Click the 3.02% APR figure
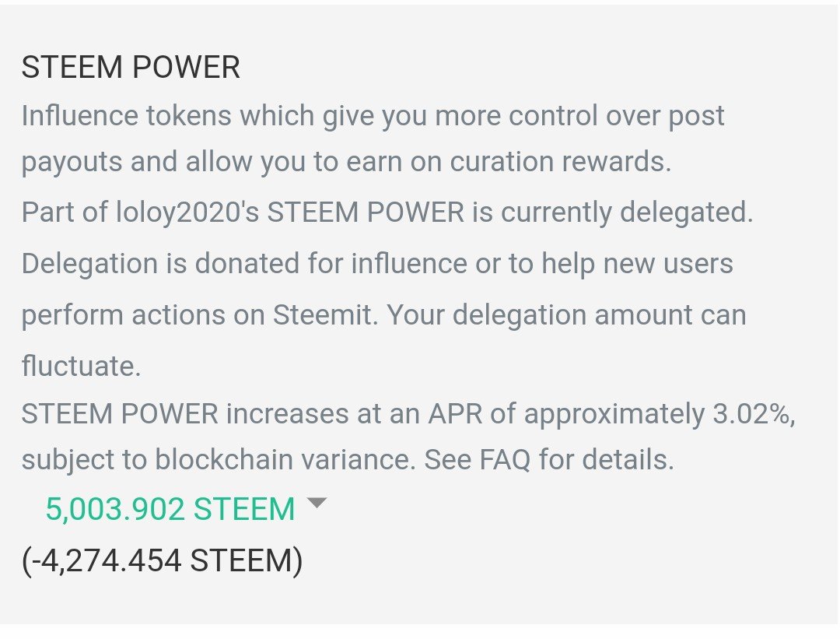This screenshot has height=639, width=840. (x=754, y=414)
